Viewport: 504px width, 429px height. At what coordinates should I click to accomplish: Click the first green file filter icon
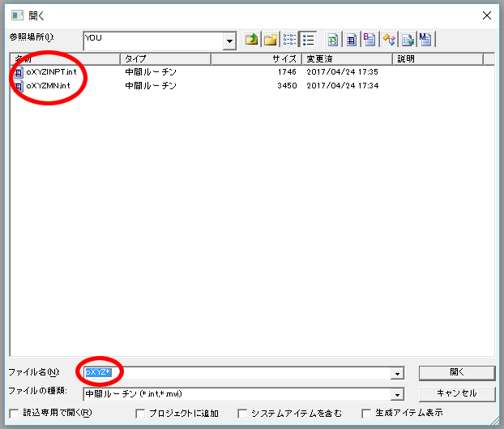point(333,40)
